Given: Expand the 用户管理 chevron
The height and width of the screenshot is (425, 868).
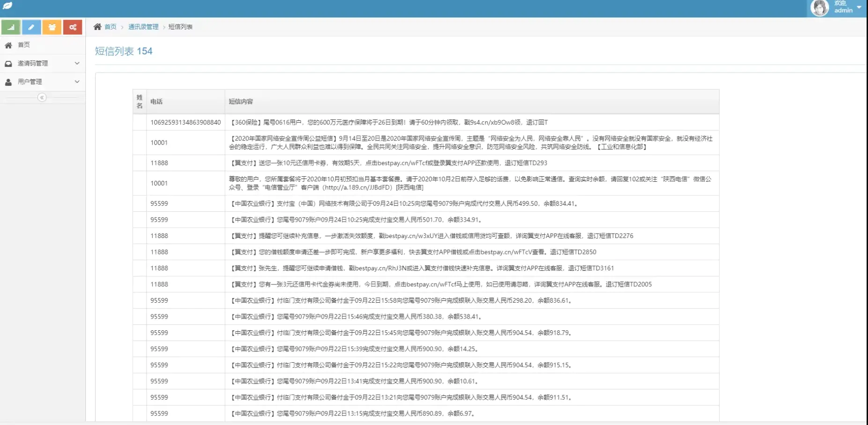Looking at the screenshot, I should 77,81.
